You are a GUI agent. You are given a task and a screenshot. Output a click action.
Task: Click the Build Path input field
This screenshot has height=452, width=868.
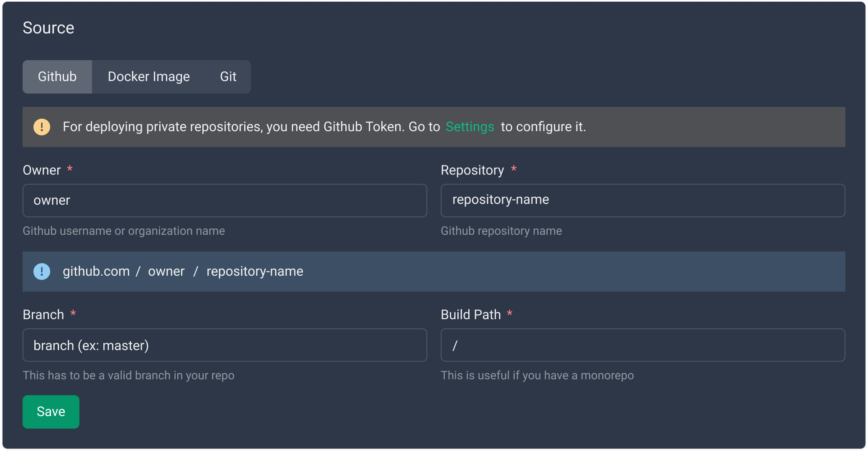643,345
